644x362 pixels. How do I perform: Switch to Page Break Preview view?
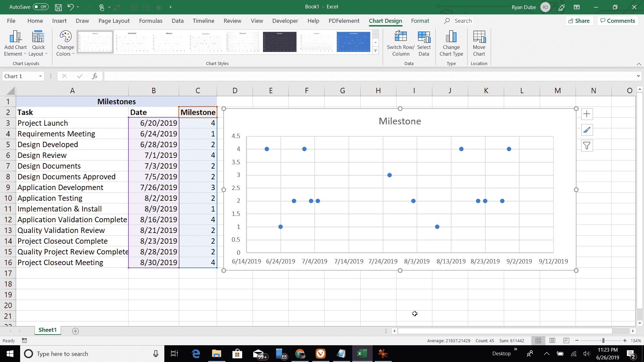pos(566,341)
